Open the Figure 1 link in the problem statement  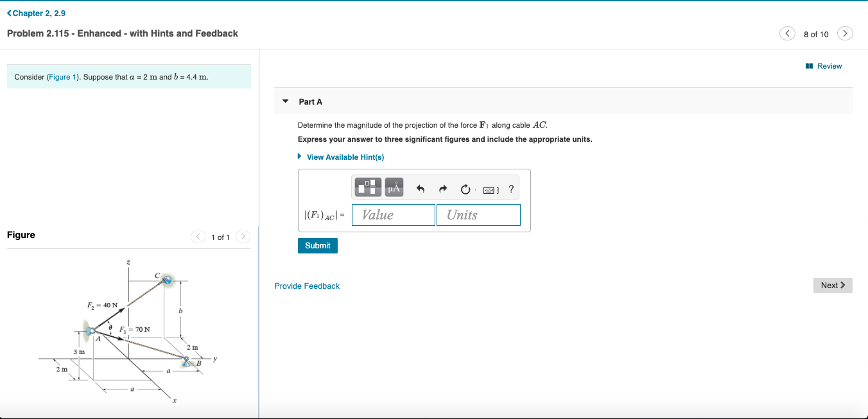pos(62,76)
